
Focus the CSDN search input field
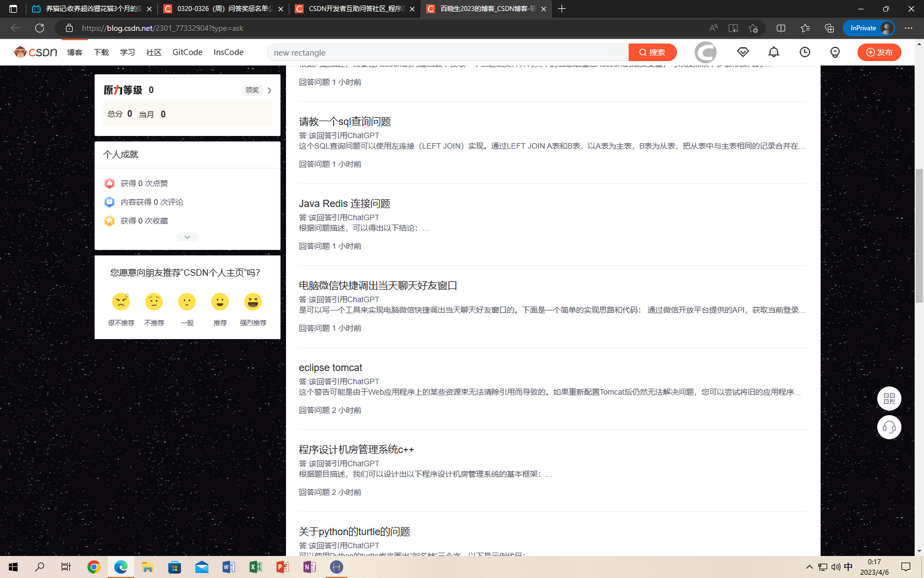(x=447, y=52)
